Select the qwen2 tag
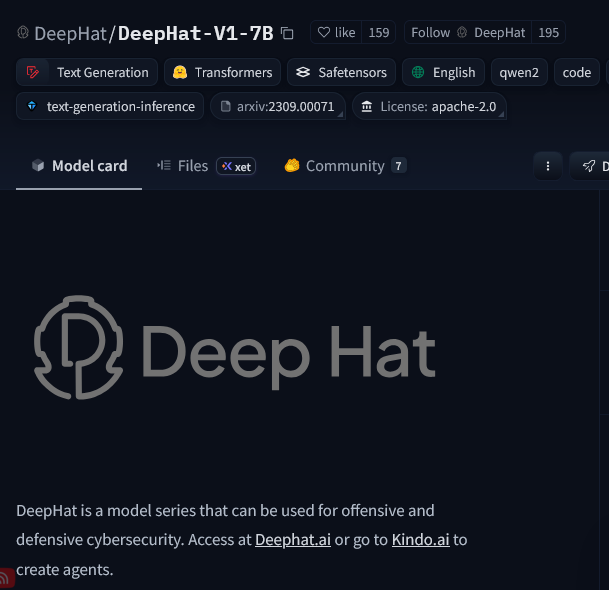Image resolution: width=609 pixels, height=590 pixels. 519,72
